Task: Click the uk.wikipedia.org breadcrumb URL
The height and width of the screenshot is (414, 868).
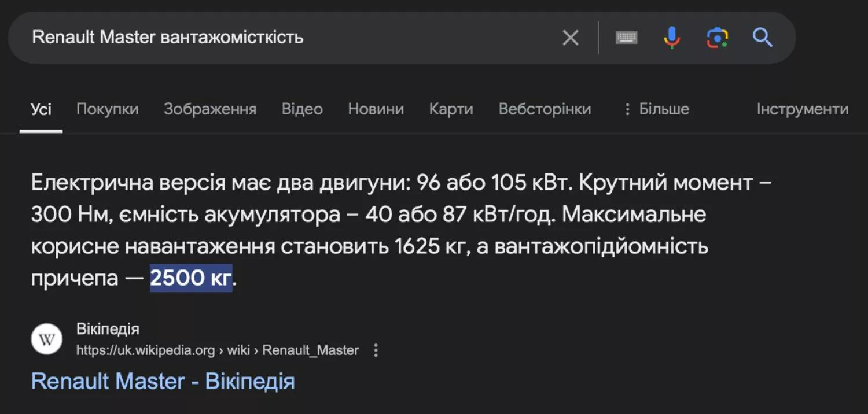Action: pos(218,350)
